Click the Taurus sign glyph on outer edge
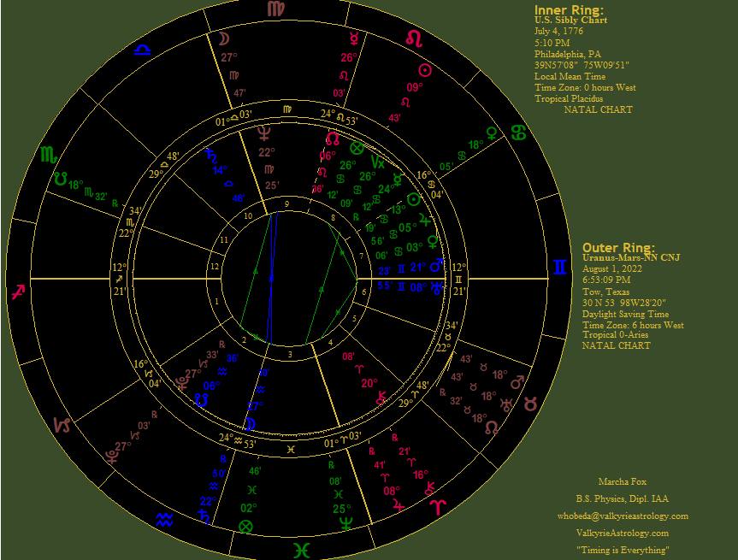Viewport: 738px width, 560px height. (530, 402)
